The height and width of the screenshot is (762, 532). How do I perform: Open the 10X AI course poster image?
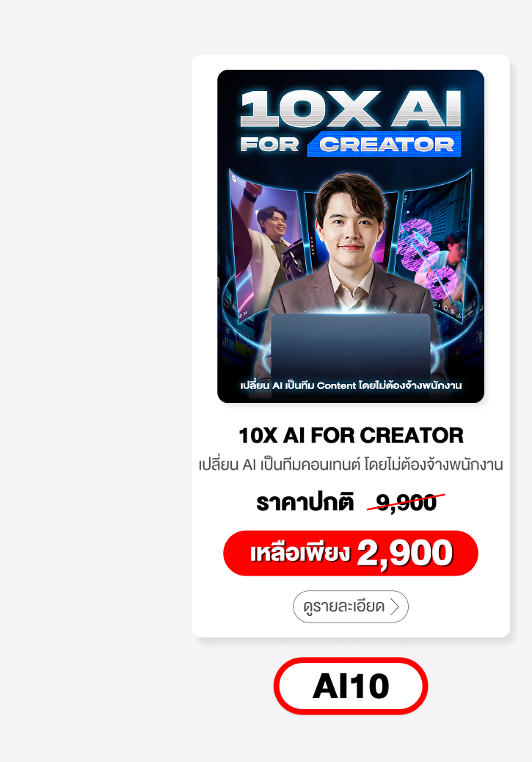point(351,236)
